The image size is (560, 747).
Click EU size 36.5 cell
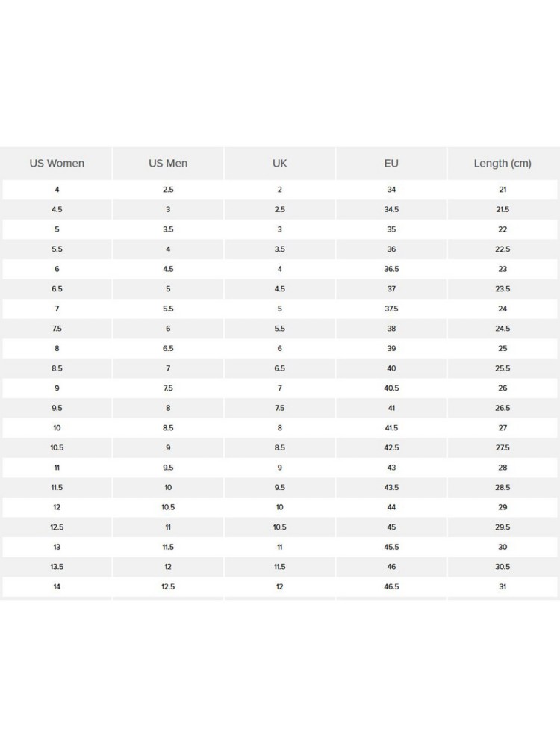(x=391, y=269)
